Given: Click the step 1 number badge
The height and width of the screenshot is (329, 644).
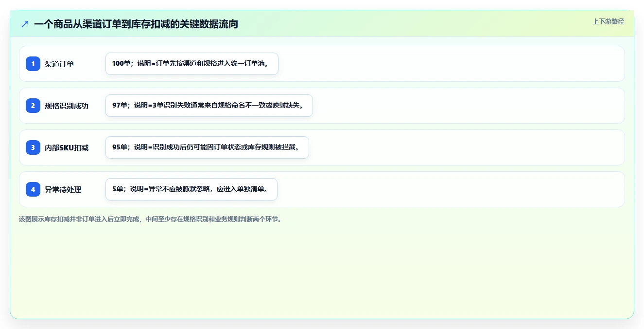Looking at the screenshot, I should [x=33, y=64].
